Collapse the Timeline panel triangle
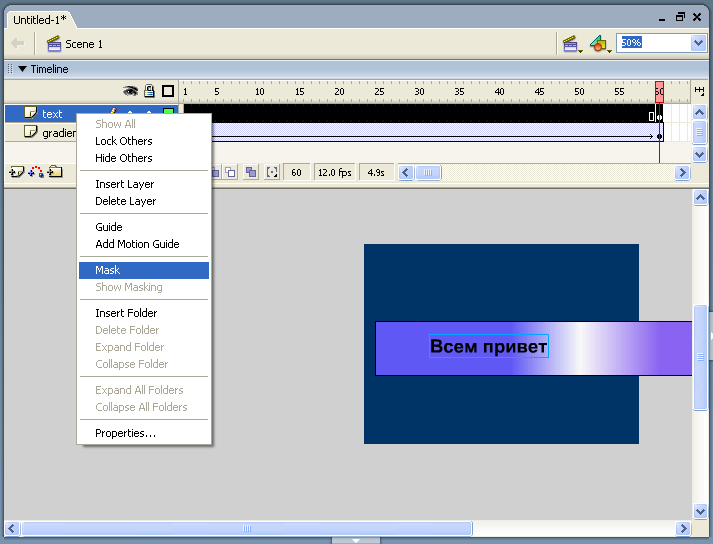The height and width of the screenshot is (544, 713). click(22, 69)
